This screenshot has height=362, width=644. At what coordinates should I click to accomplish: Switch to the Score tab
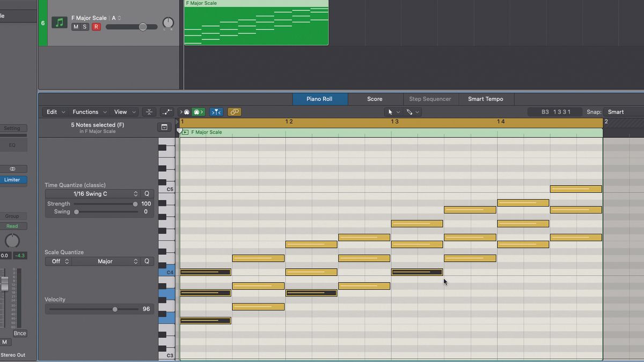tap(375, 99)
